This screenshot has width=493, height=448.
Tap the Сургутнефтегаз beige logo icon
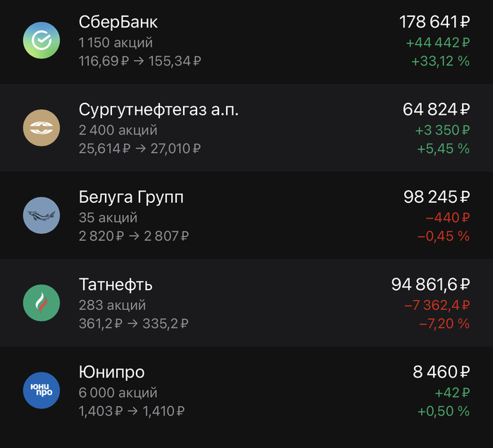[x=42, y=127]
